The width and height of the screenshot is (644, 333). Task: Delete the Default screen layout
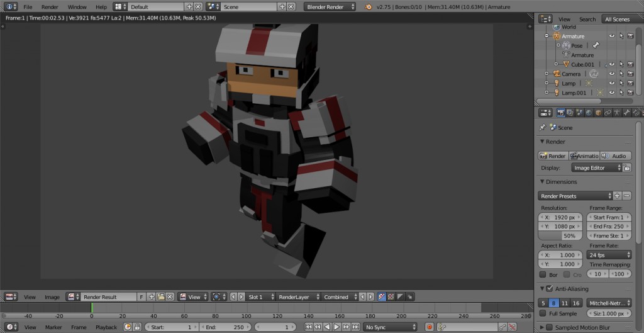pos(198,7)
